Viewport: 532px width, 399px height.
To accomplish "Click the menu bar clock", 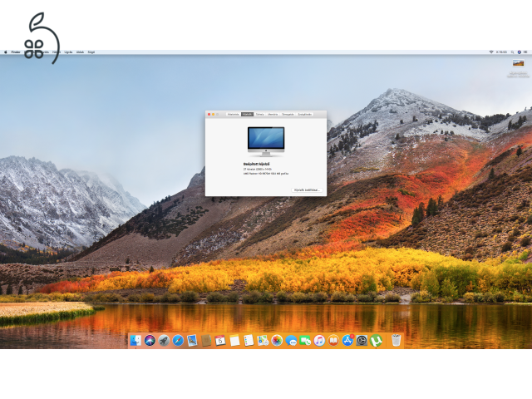I will [x=501, y=52].
